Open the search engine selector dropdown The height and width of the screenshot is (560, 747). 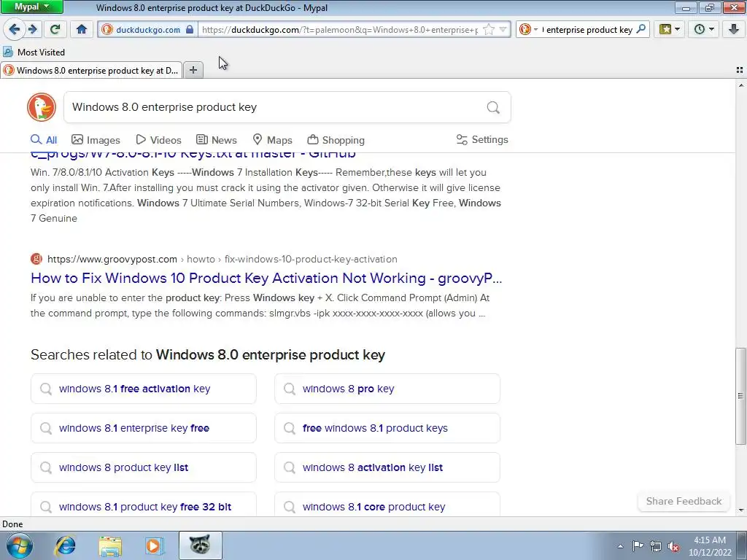click(x=528, y=29)
